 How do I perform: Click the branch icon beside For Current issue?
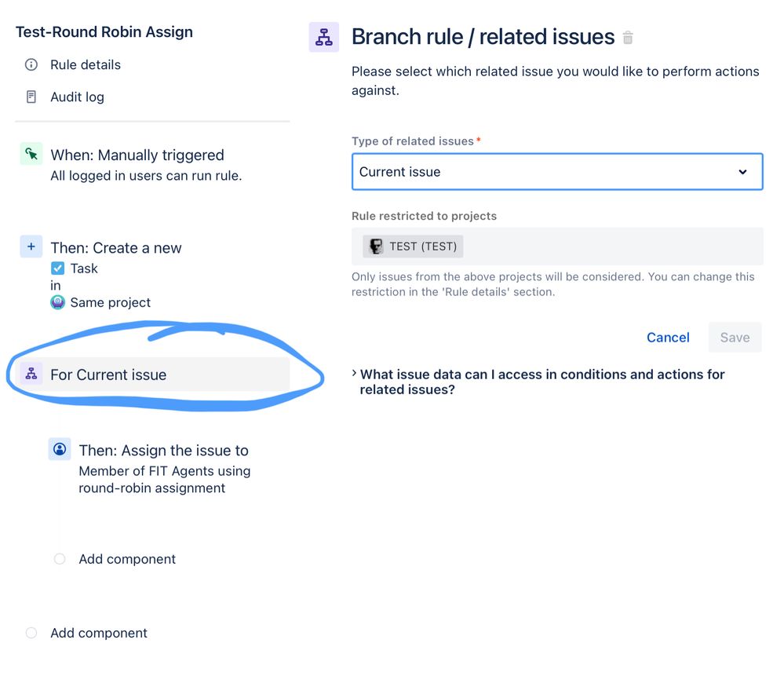click(31, 373)
